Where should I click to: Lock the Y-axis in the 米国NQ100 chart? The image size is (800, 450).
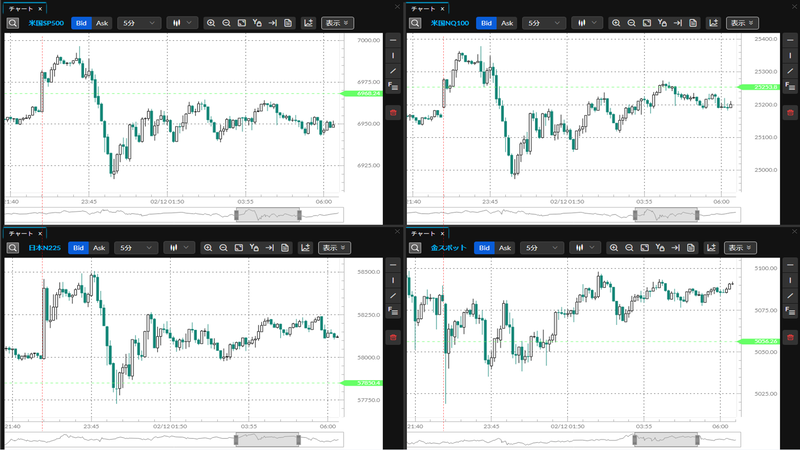662,23
